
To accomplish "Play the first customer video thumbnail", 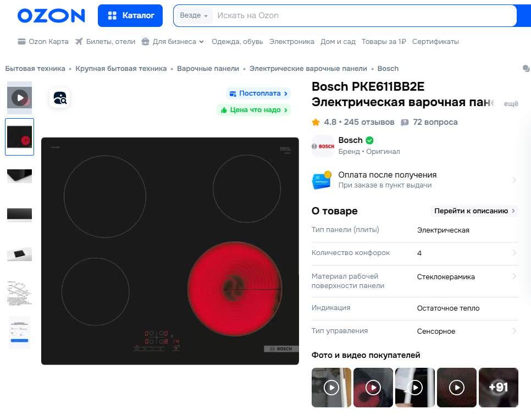I will tap(331, 388).
